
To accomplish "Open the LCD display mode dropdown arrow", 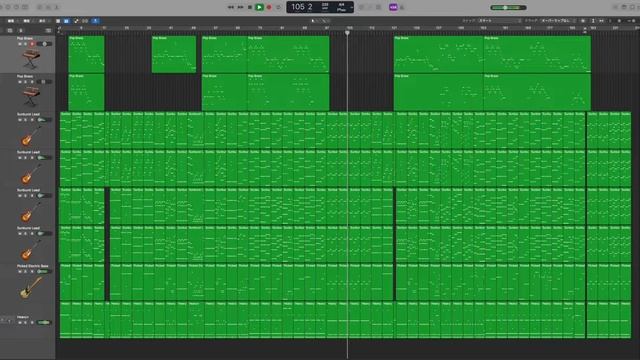I will [351, 7].
